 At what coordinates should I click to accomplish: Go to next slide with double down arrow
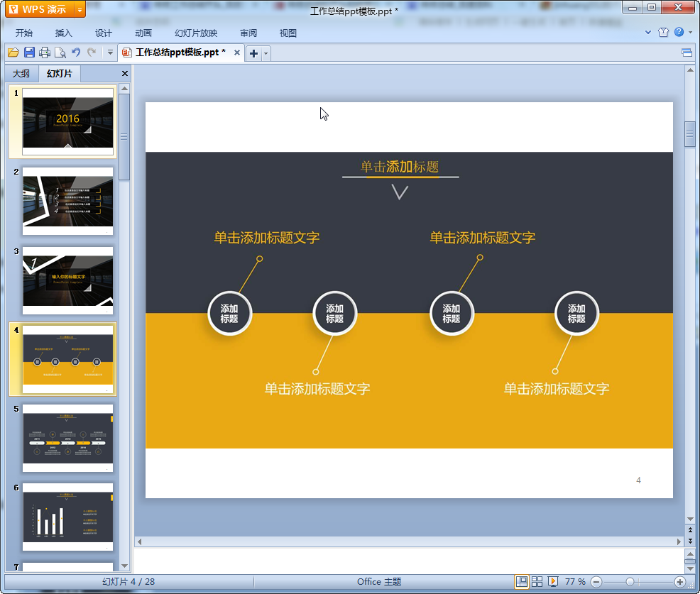pos(690,541)
